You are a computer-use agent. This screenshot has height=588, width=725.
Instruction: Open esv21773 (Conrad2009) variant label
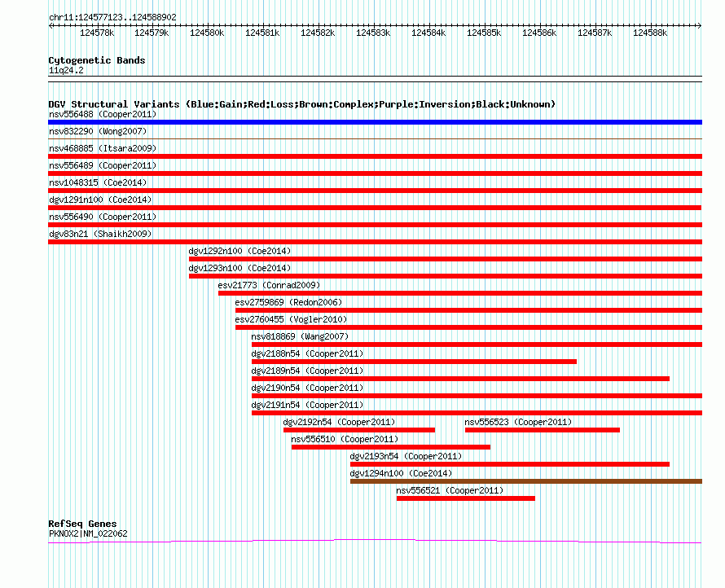tap(269, 285)
